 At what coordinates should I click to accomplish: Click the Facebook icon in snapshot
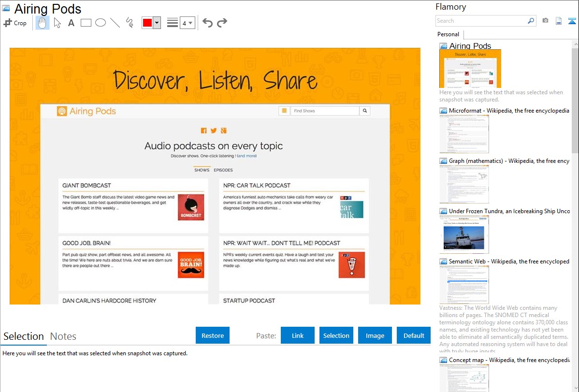[203, 131]
